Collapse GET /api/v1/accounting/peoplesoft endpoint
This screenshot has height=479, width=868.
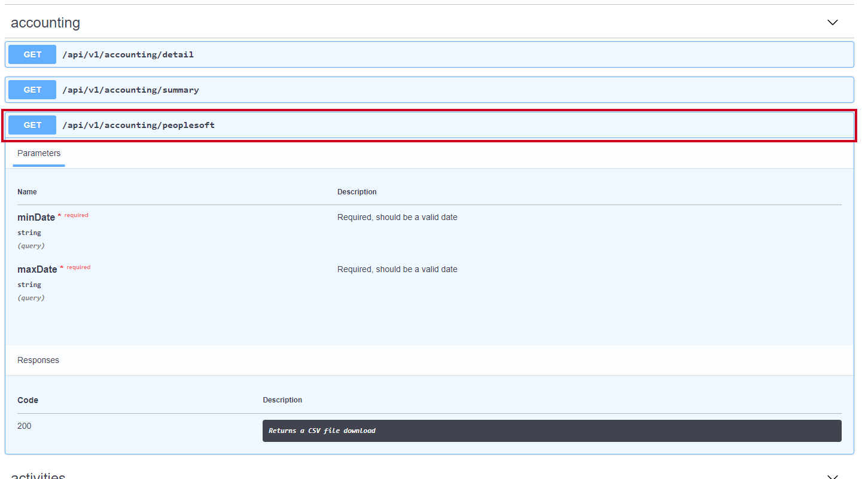pyautogui.click(x=430, y=125)
